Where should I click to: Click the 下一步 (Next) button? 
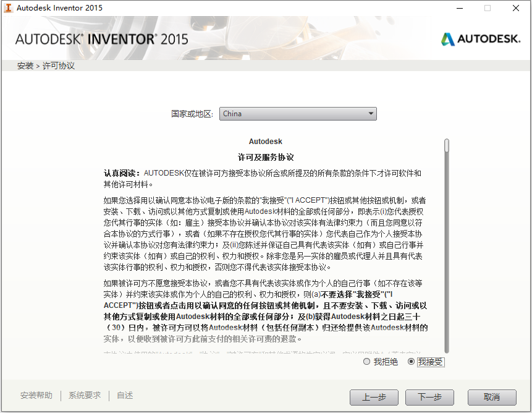(429, 397)
